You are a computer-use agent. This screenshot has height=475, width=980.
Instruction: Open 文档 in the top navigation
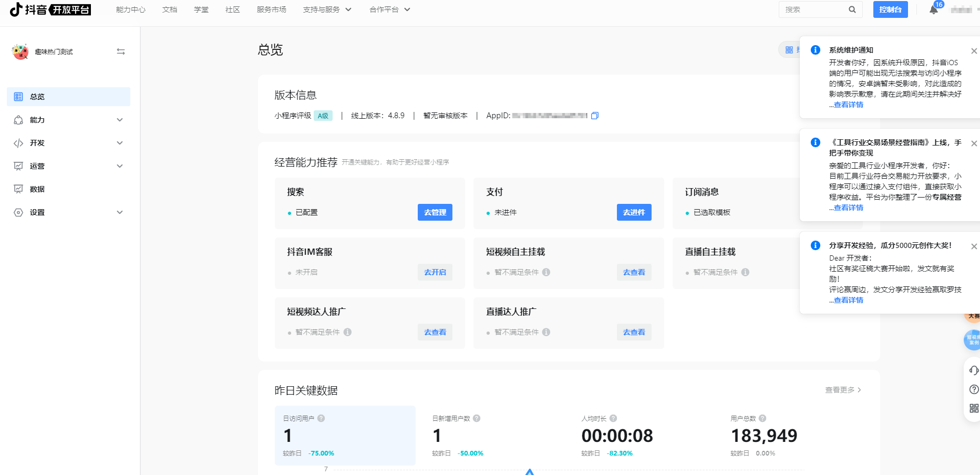[170, 9]
